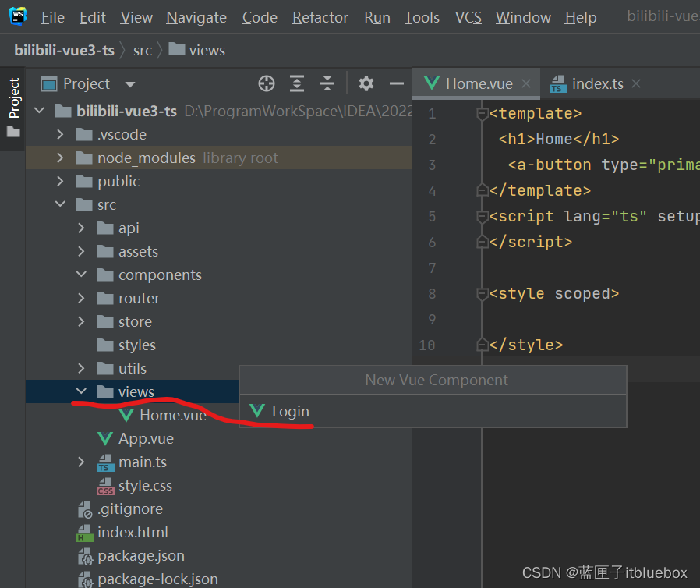
Task: Open the Refactor menu
Action: pos(320,17)
